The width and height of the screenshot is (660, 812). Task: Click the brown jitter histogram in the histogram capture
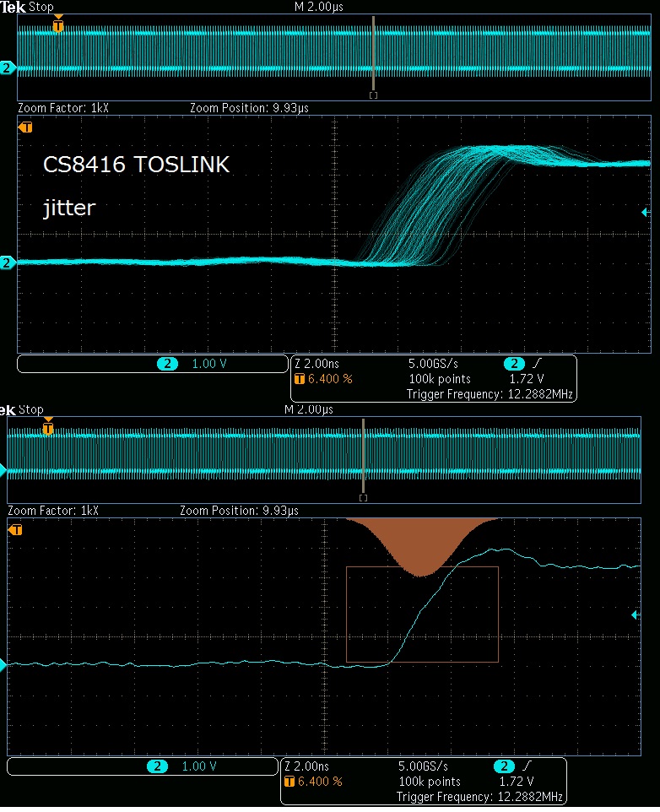click(422, 544)
